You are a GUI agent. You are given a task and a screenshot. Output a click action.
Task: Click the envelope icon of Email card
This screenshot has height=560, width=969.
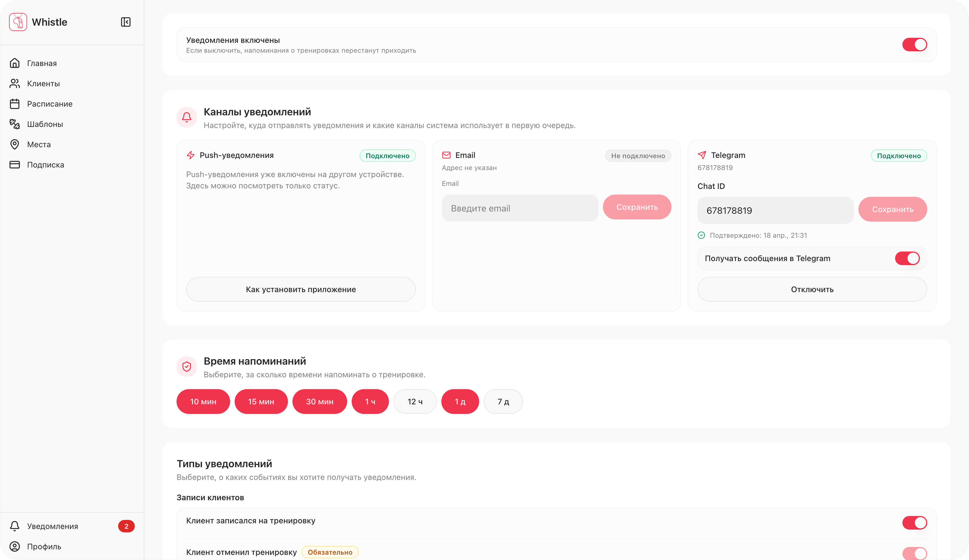tap(446, 155)
